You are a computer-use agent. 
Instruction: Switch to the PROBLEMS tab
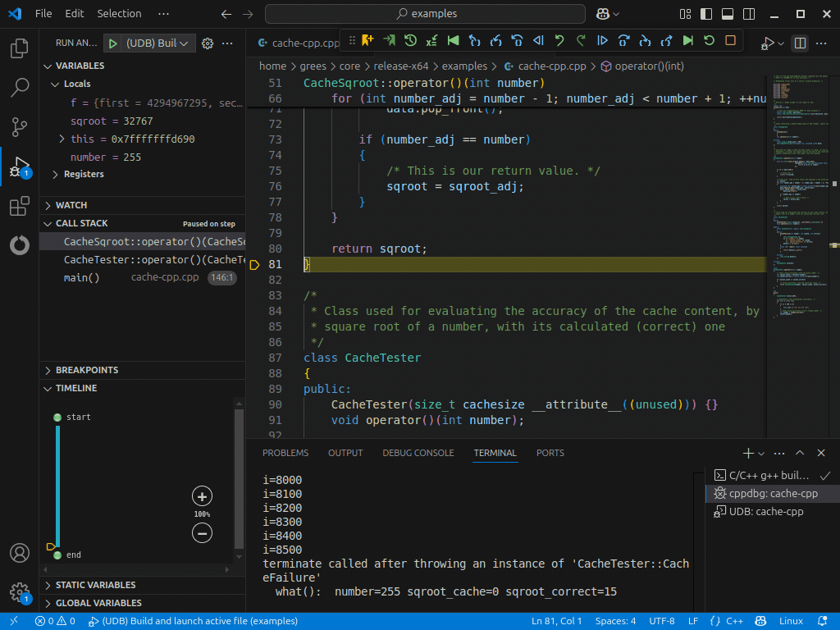pos(285,453)
